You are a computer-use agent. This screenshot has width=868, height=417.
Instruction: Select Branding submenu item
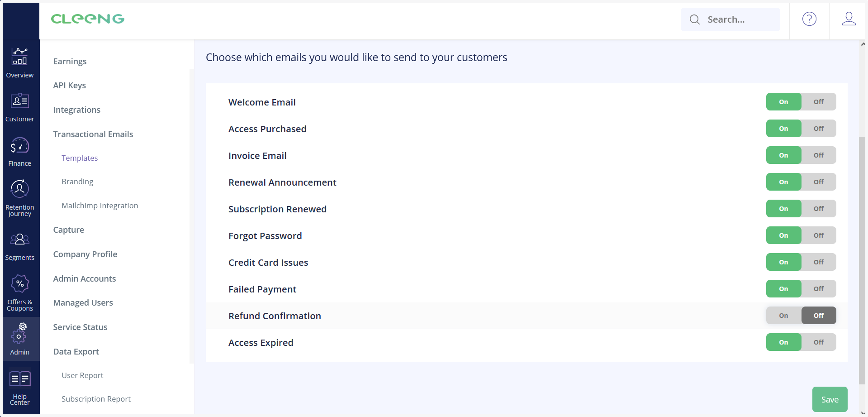coord(77,182)
